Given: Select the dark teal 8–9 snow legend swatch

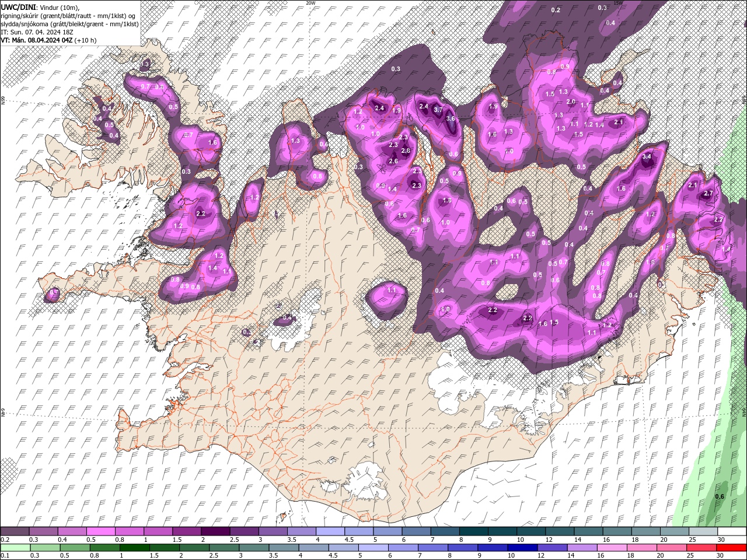Looking at the screenshot, I should coord(473,531).
